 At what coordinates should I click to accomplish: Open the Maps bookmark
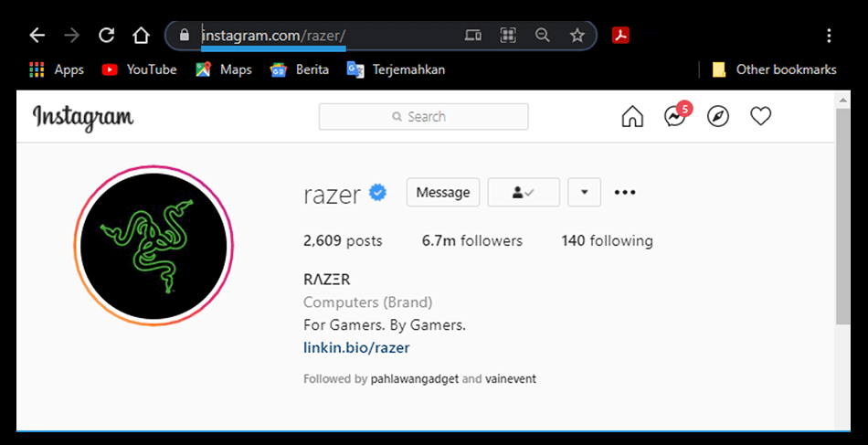coord(224,69)
